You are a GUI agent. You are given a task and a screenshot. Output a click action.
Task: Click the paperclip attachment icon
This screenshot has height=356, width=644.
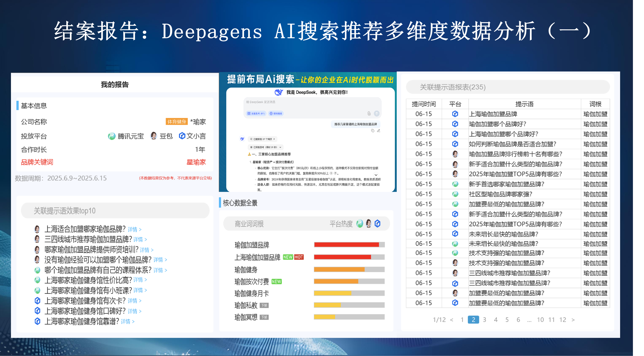pyautogui.click(x=369, y=113)
